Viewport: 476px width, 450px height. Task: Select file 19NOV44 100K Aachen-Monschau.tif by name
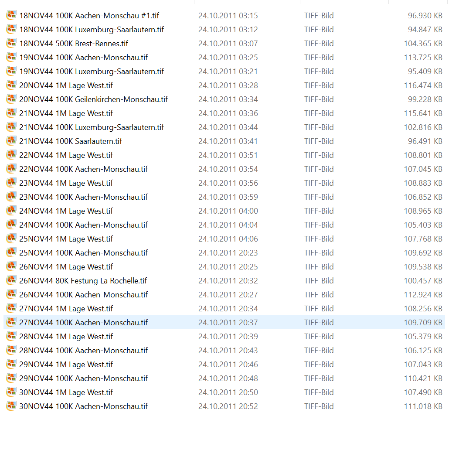point(83,58)
